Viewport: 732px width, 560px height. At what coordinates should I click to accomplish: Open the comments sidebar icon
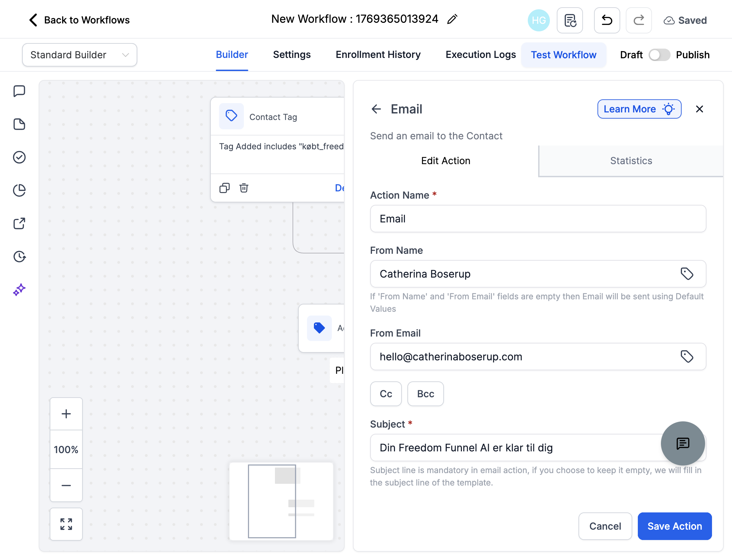(19, 91)
